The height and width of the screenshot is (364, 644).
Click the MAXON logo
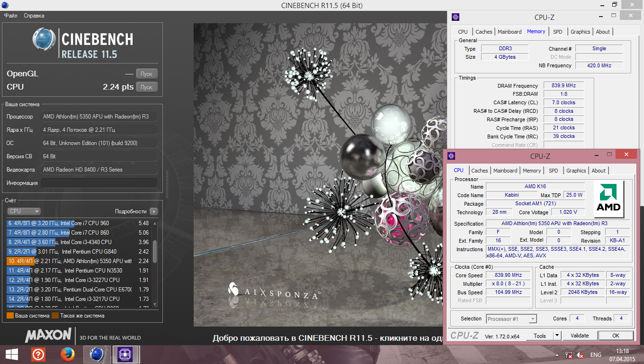(x=48, y=335)
